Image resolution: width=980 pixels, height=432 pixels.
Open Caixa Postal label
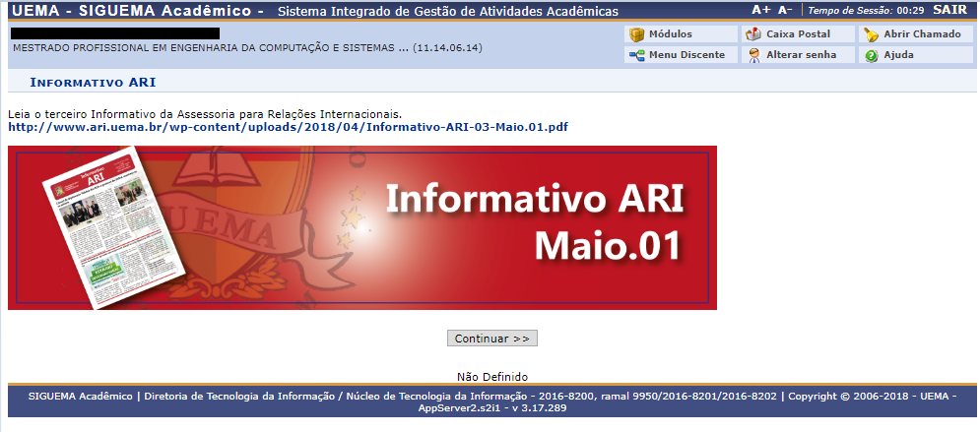point(798,34)
